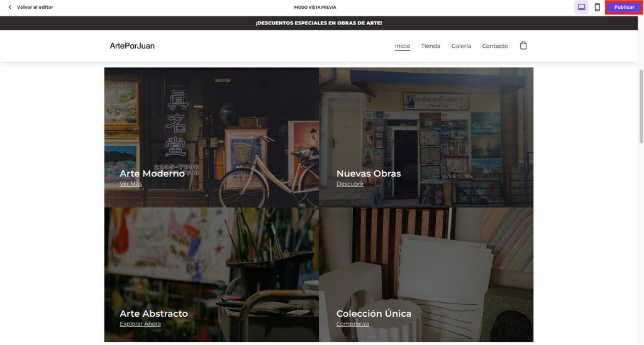This screenshot has height=345, width=644.
Task: Select the Arte Moderno bicycle image tile
Action: coord(211,138)
